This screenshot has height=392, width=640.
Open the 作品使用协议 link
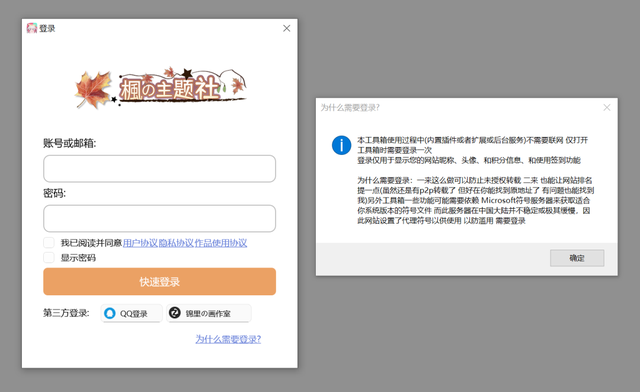[221, 243]
